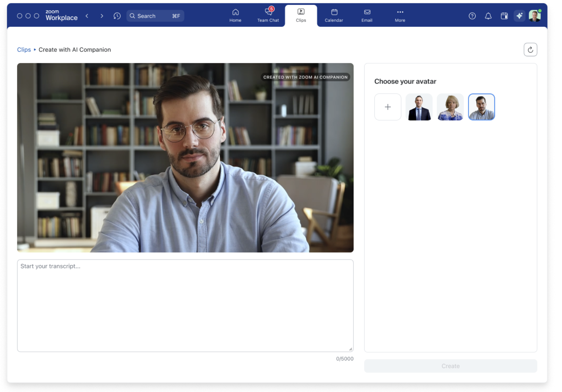Switch to the Calendar tab

[x=334, y=15]
